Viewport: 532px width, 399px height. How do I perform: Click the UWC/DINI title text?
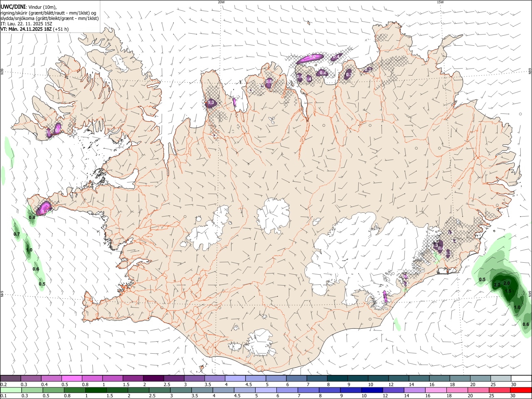click(13, 7)
